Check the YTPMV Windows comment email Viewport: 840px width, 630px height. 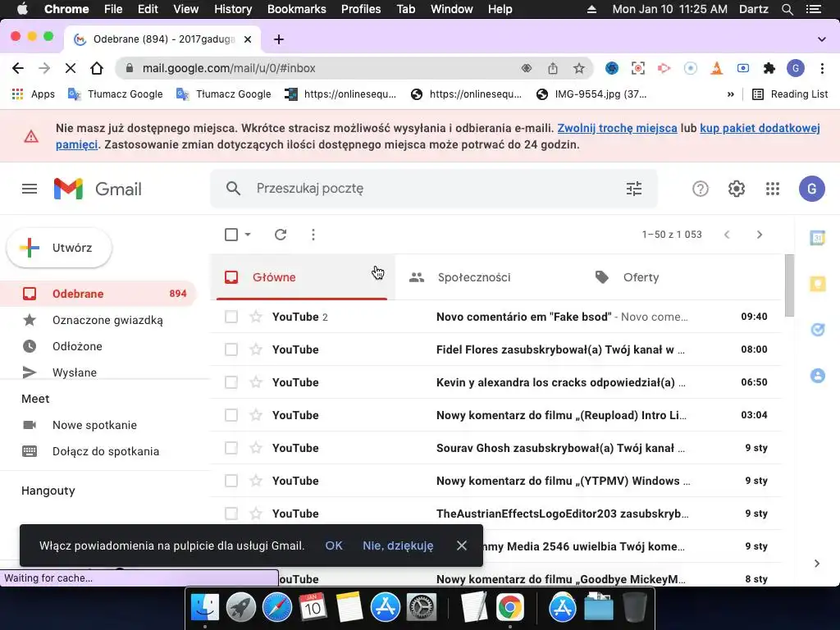pos(231,481)
